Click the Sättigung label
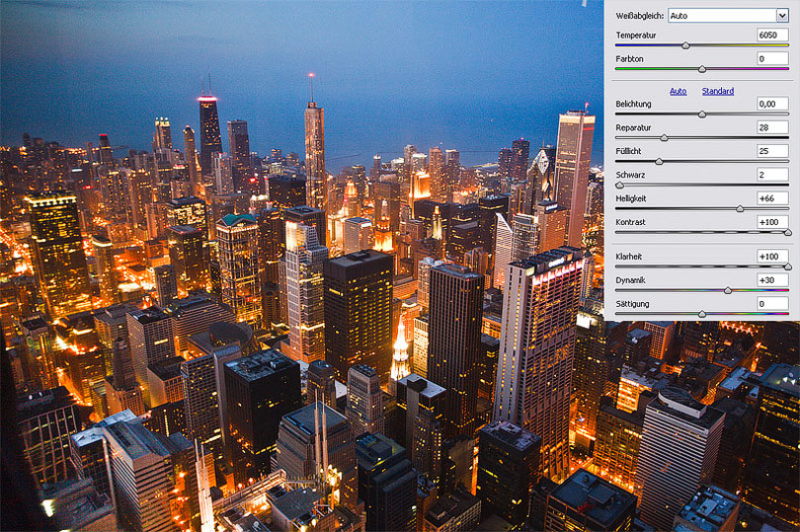Image resolution: width=800 pixels, height=532 pixels. coord(632,304)
